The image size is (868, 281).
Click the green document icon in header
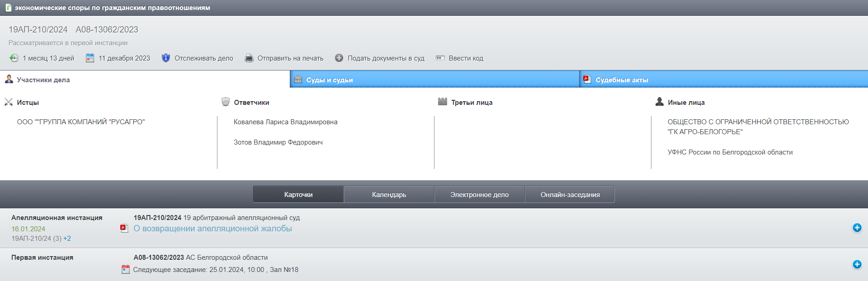pyautogui.click(x=8, y=8)
